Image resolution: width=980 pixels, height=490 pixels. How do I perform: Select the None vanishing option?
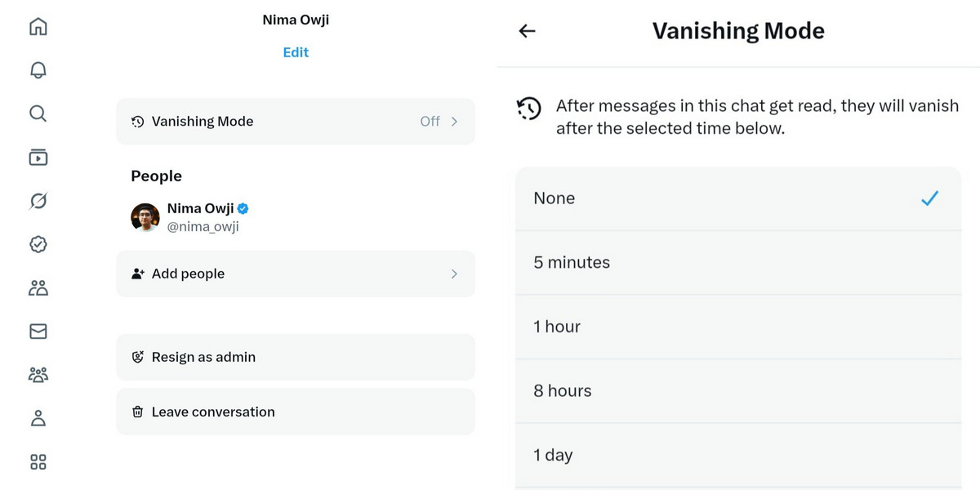click(738, 198)
